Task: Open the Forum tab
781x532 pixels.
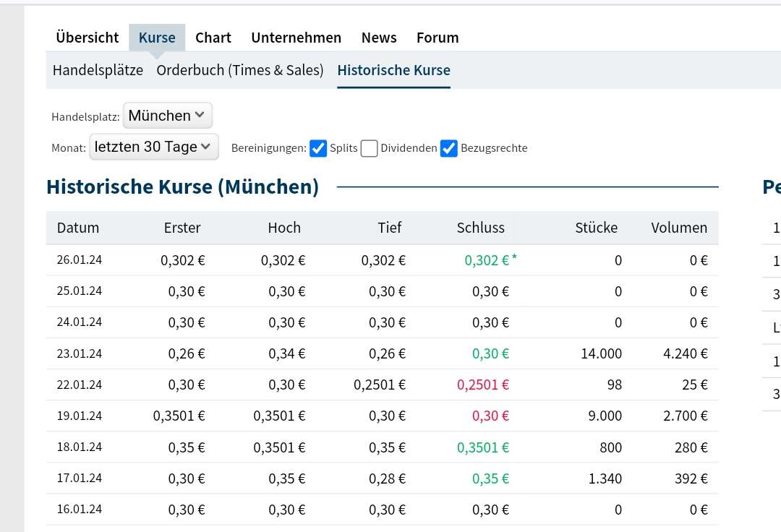Action: pos(438,37)
